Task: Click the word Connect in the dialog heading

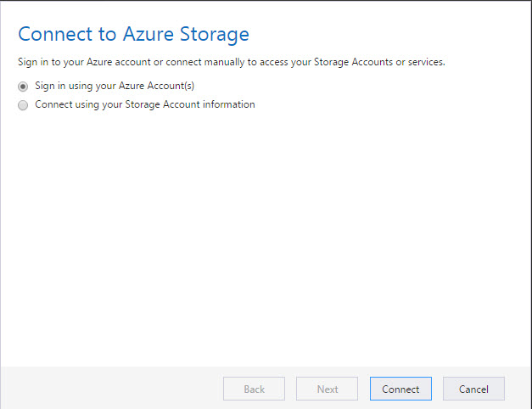Action: point(53,35)
